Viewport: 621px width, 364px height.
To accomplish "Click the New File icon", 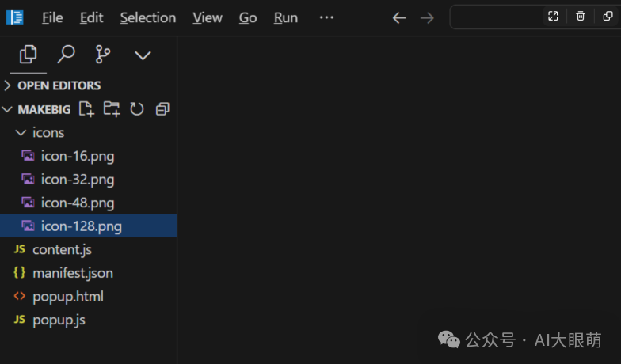I will (86, 109).
